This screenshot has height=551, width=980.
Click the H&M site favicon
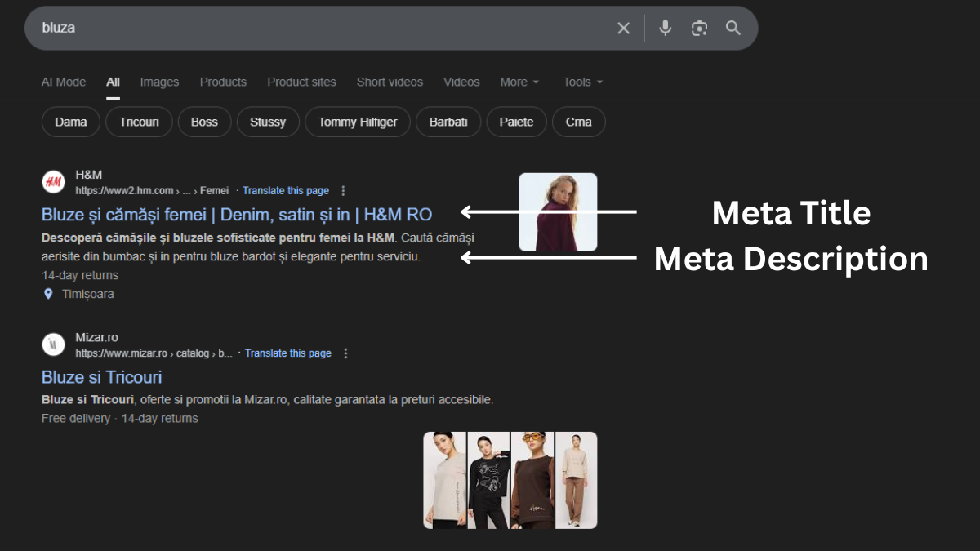tap(53, 182)
